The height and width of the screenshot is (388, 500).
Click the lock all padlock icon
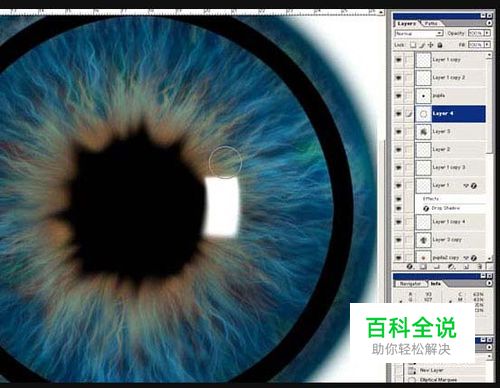click(440, 45)
